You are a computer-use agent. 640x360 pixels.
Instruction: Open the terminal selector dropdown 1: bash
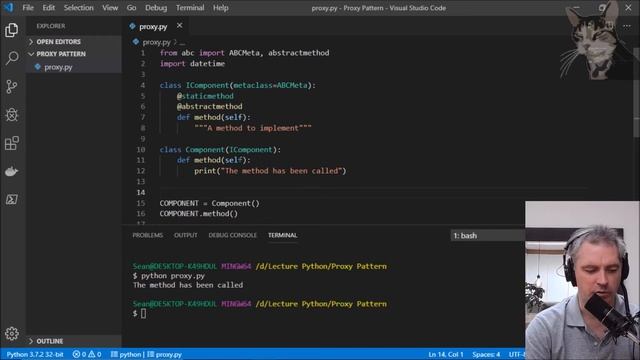pos(487,236)
